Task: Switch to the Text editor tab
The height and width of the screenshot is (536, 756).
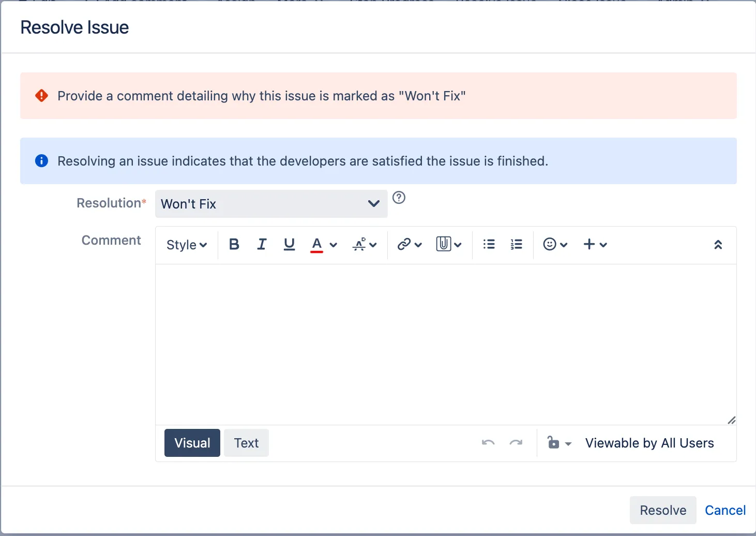Action: tap(246, 443)
